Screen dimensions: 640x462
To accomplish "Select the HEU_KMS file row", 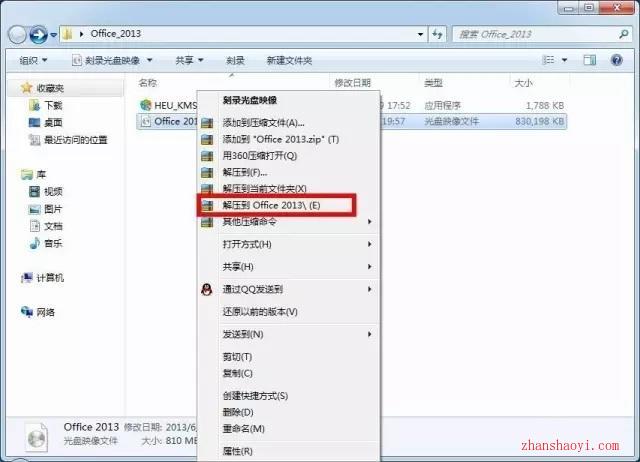I will point(352,105).
